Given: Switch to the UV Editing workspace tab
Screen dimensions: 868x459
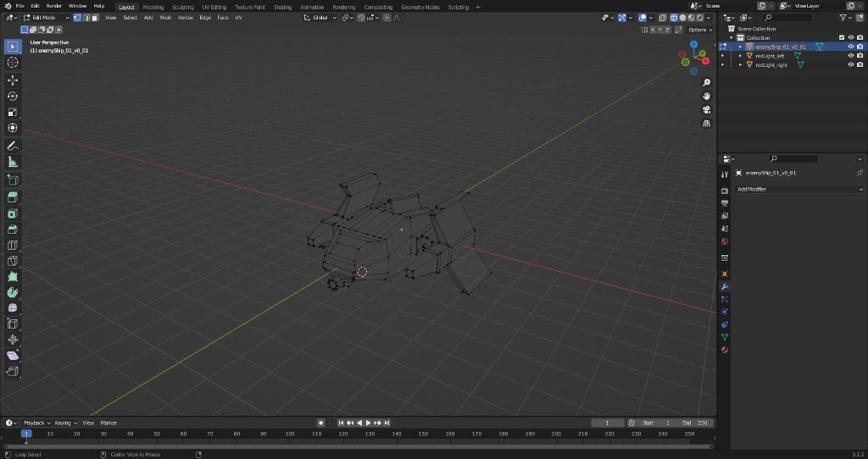Looking at the screenshot, I should coord(214,7).
